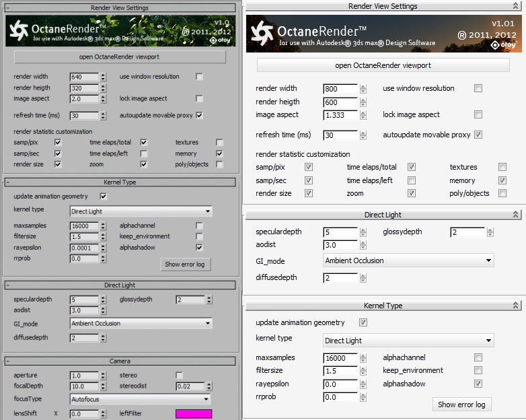Toggle right alphashadow checkbox
This screenshot has width=526, height=420.
point(478,384)
